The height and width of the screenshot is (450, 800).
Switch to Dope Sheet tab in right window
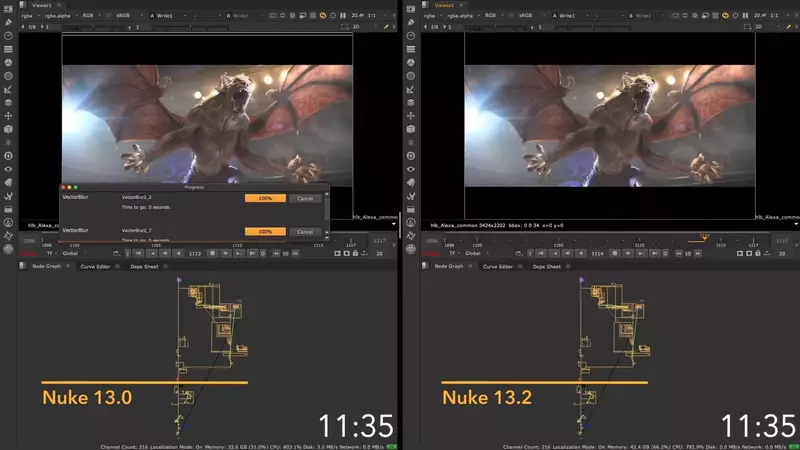pyautogui.click(x=546, y=266)
